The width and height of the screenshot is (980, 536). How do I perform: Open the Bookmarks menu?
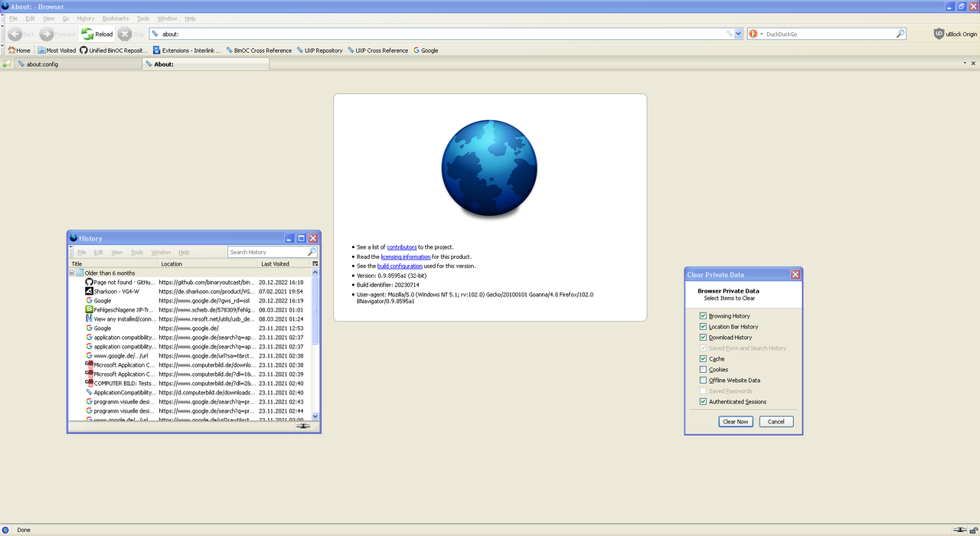click(116, 18)
